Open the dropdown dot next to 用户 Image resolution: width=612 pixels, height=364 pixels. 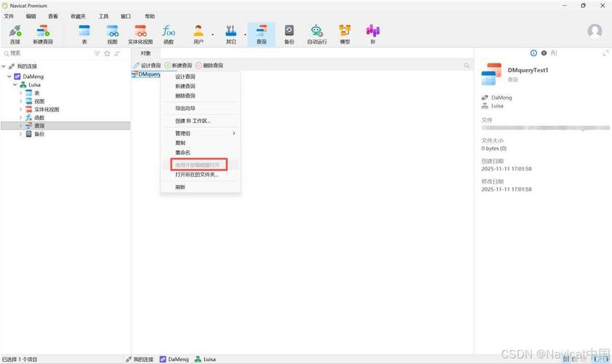tap(213, 34)
